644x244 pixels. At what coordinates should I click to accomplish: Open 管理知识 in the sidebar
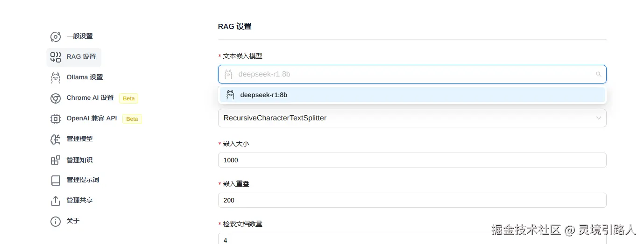(x=79, y=160)
